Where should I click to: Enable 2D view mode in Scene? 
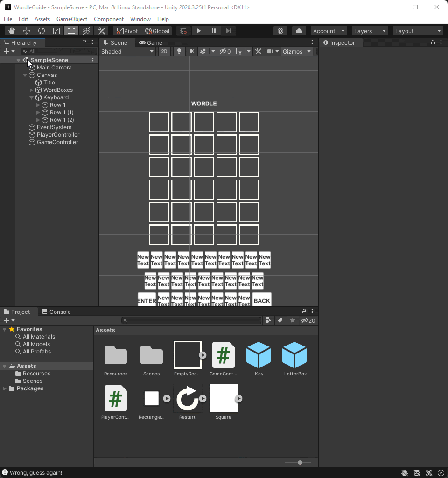tap(164, 51)
